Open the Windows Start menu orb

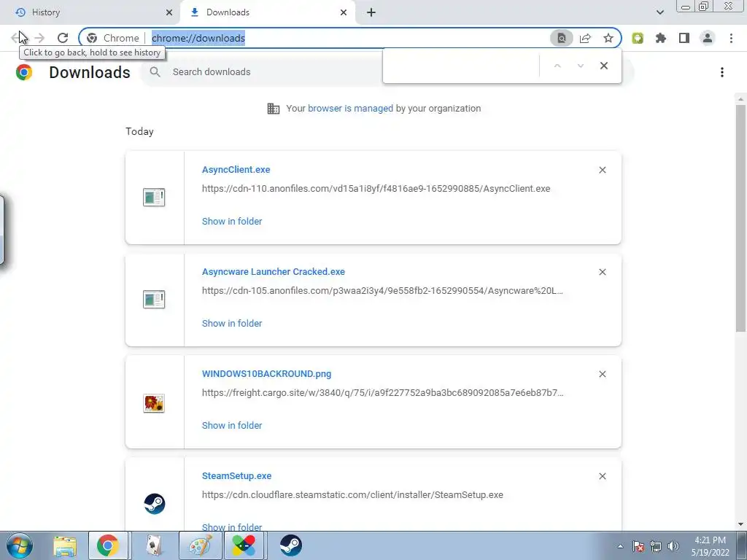point(20,545)
